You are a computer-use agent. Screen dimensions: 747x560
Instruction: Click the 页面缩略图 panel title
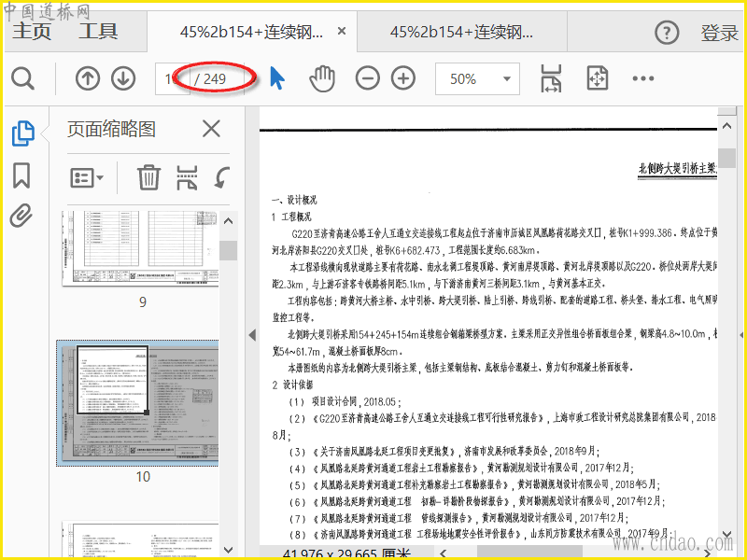tap(111, 129)
